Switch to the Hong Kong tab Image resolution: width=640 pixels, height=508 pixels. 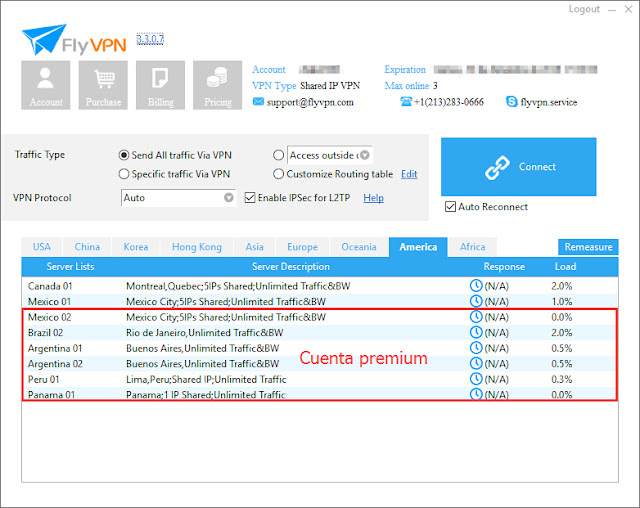[197, 247]
